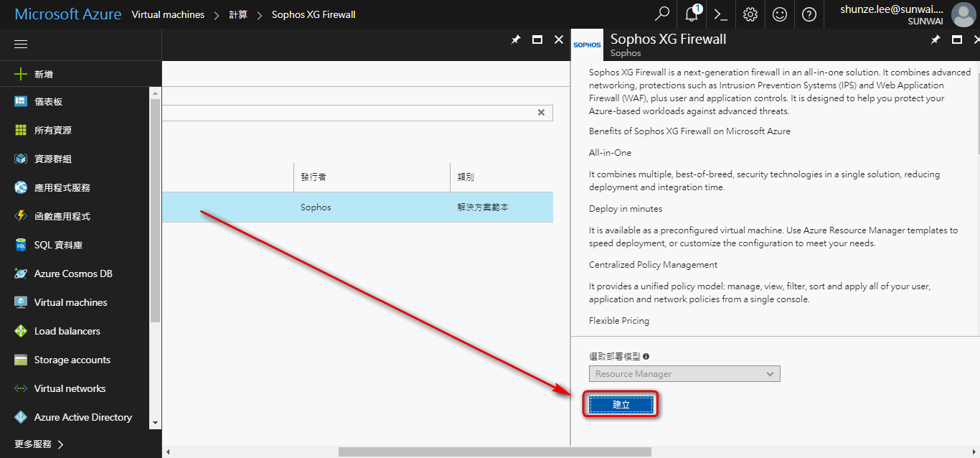Click the 儀表板 dashboard icon
Screen dimensions: 980x458
click(21, 101)
